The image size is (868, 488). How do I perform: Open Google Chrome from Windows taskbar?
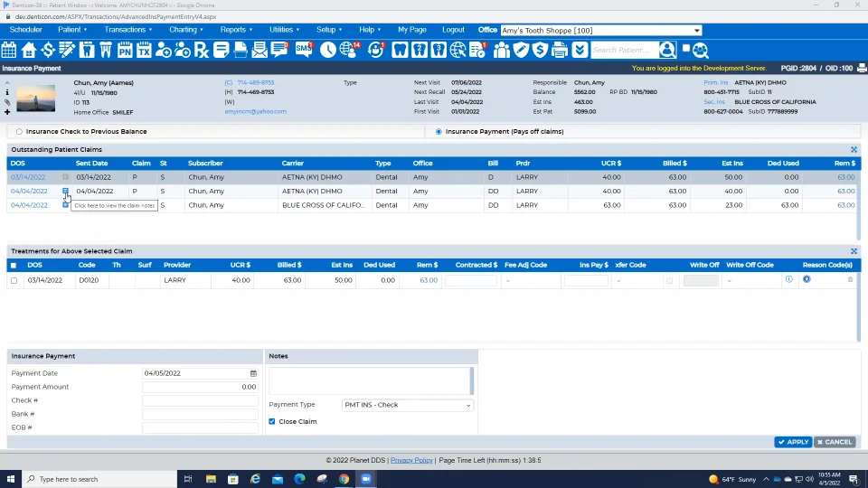pyautogui.click(x=344, y=479)
